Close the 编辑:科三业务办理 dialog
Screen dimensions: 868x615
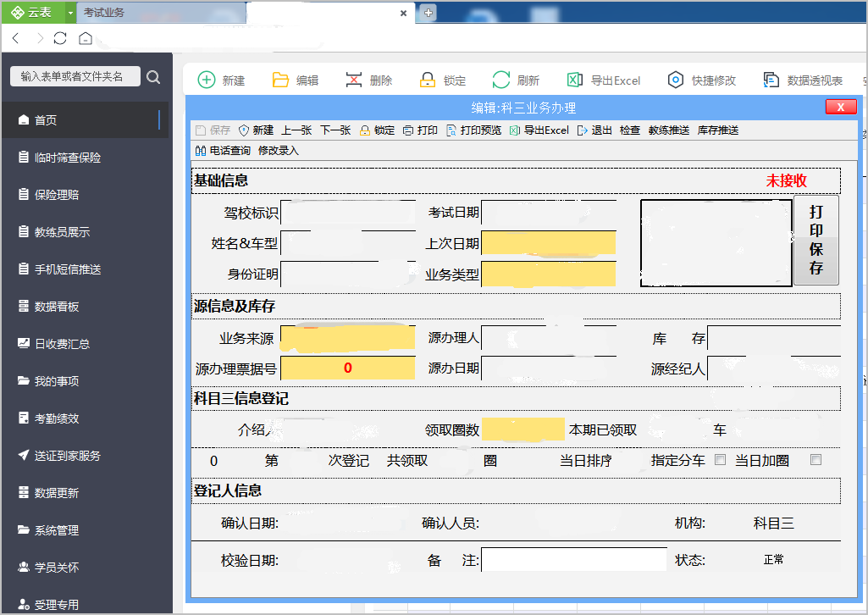point(840,107)
